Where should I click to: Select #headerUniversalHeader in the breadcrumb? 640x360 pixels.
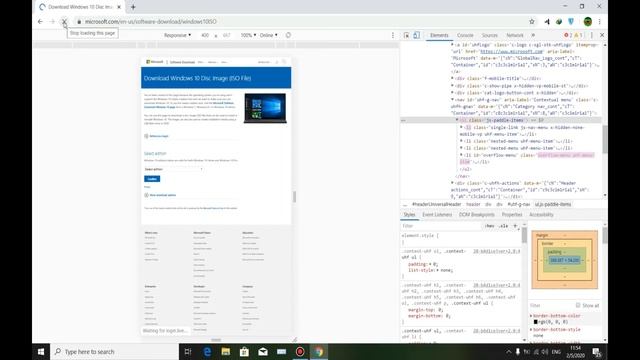click(x=436, y=204)
